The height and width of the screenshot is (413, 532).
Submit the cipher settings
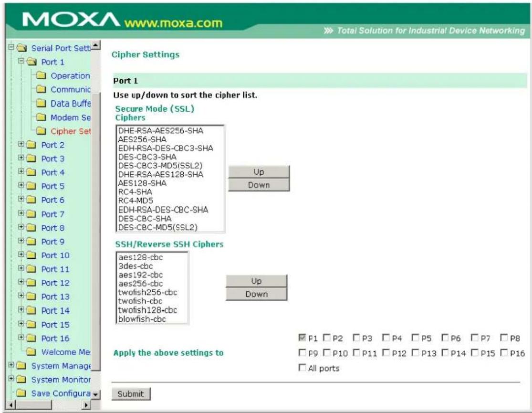tap(131, 394)
